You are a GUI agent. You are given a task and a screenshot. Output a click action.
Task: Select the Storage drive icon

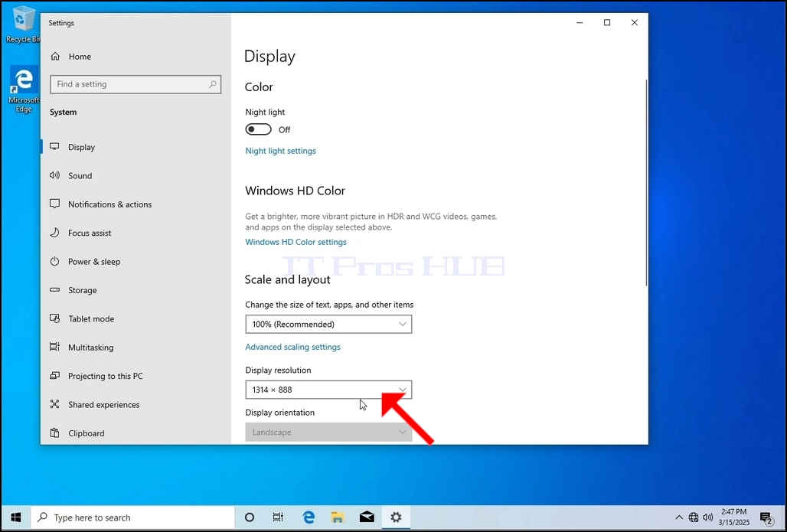(54, 290)
